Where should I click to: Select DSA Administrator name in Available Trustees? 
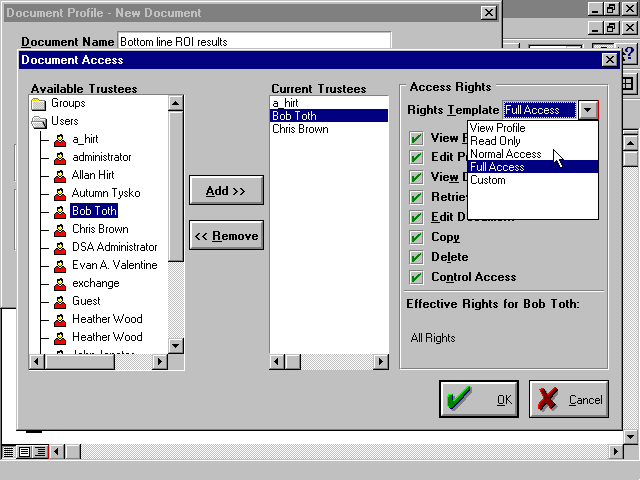[x=115, y=247]
